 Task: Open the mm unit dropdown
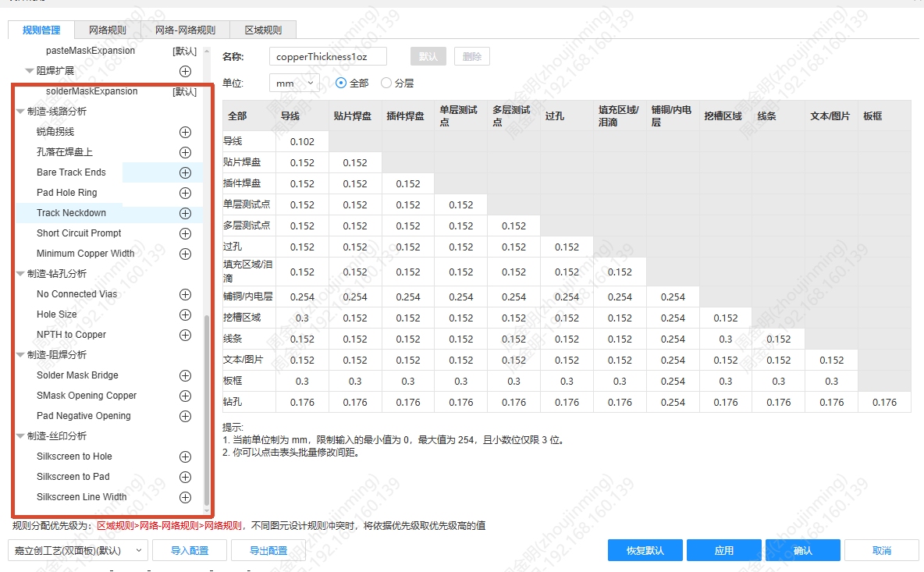tap(294, 83)
